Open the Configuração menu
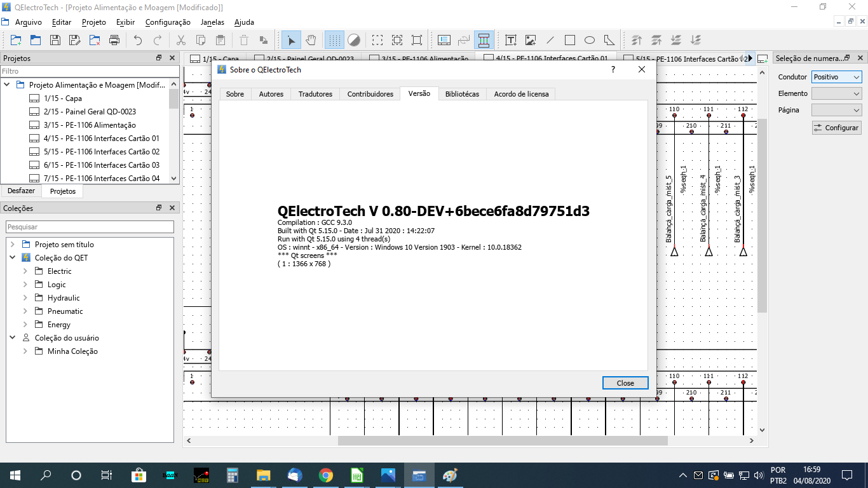 coord(168,22)
